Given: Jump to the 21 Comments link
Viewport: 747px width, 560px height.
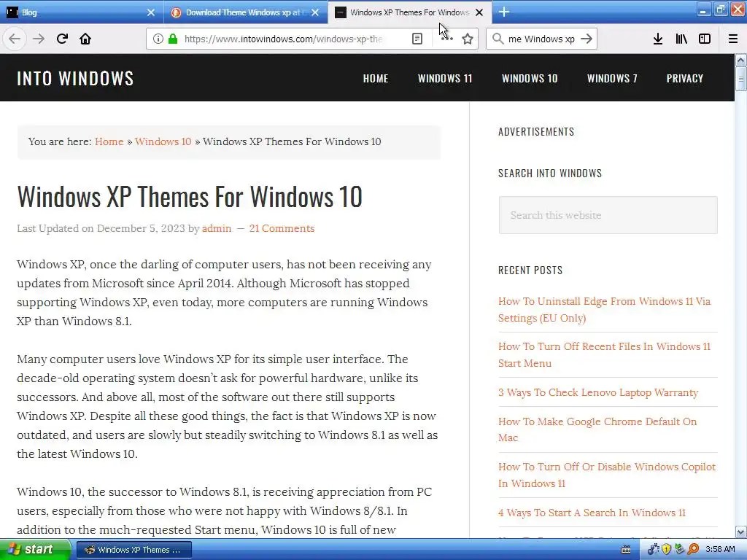Looking at the screenshot, I should (282, 228).
